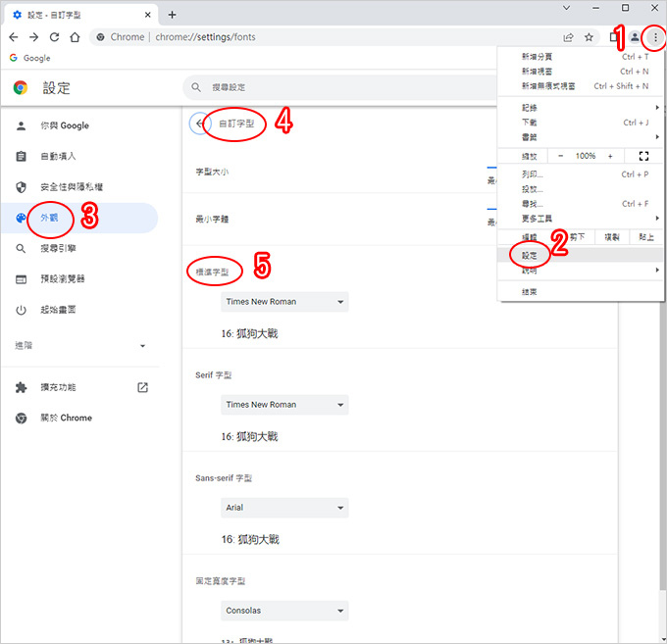Bookmark this page with star icon
This screenshot has height=644, width=667.
[x=589, y=37]
